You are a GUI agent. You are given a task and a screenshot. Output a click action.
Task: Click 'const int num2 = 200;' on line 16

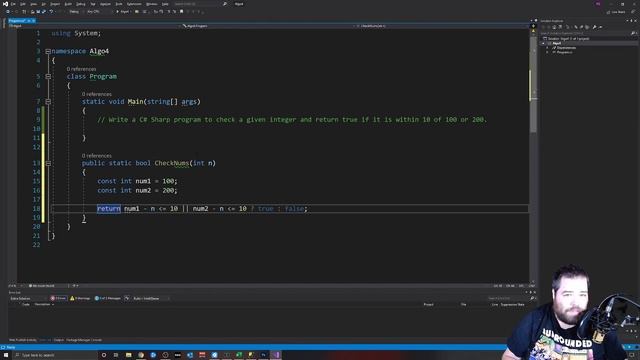137,190
